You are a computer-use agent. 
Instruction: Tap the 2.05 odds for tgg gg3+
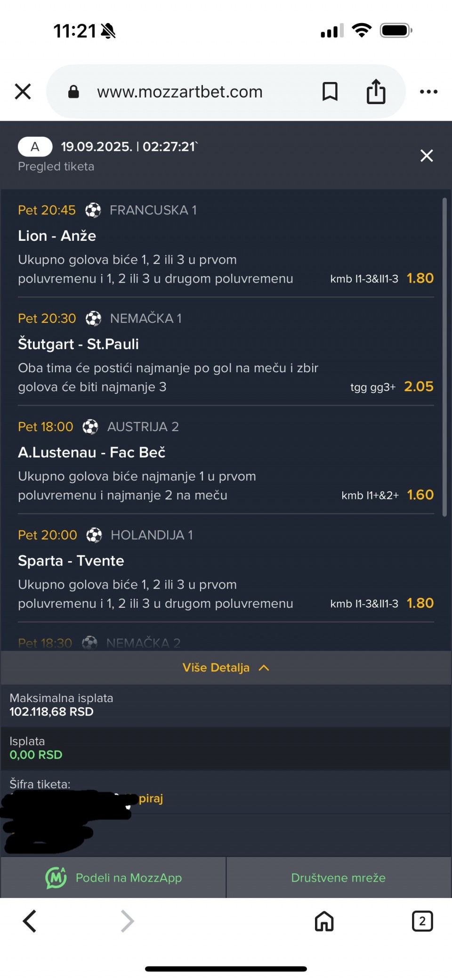419,386
